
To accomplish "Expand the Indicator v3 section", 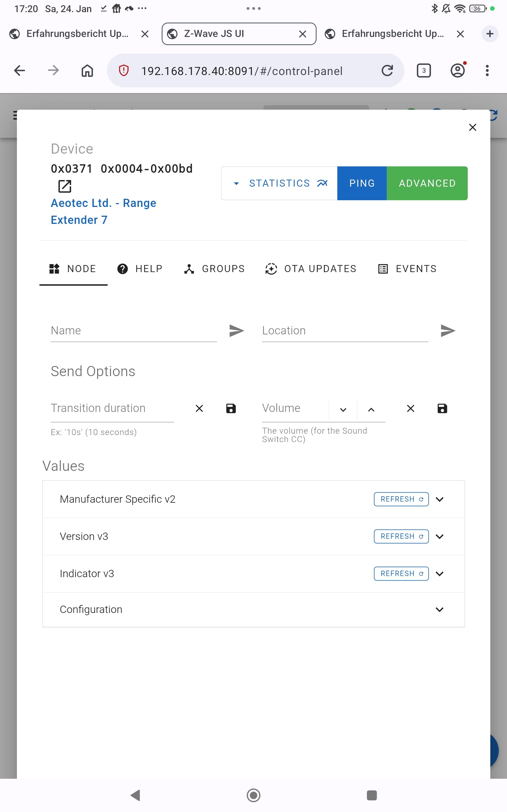I will click(439, 573).
